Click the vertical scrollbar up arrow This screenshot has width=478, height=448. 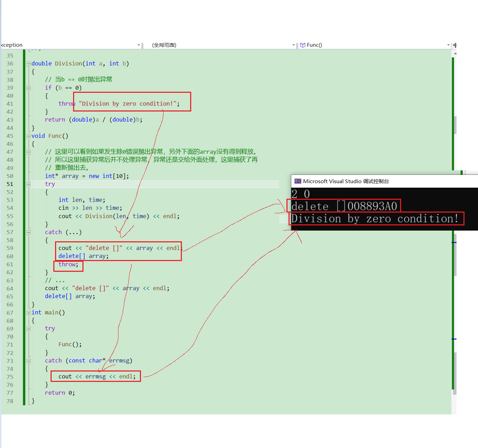[x=454, y=53]
